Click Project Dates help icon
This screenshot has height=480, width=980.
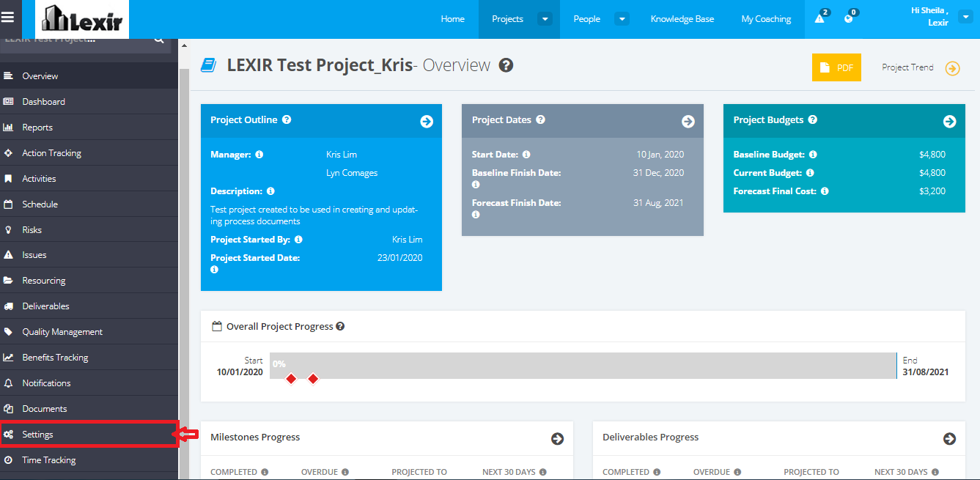tap(540, 119)
